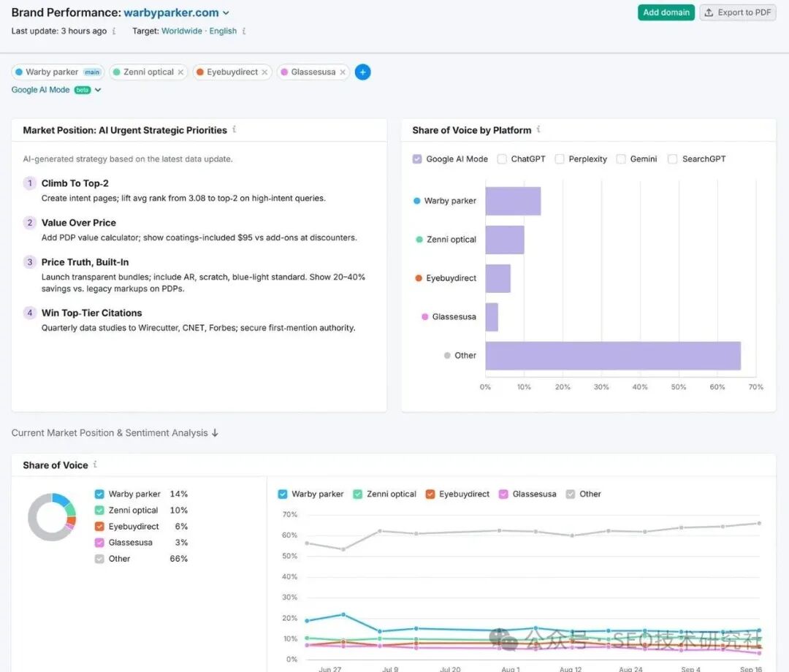Click info icon after Worldwide English target

(244, 31)
